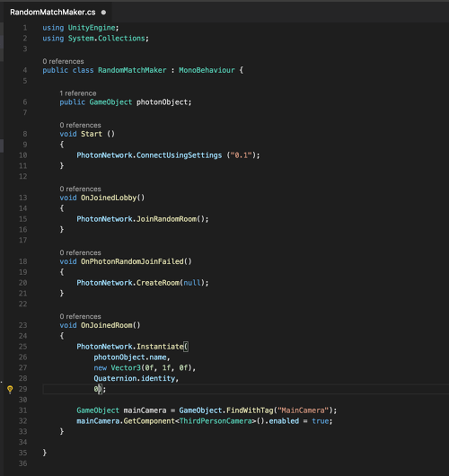
Task: Click the ThirdPersonCamera type name
Action: (x=216, y=421)
